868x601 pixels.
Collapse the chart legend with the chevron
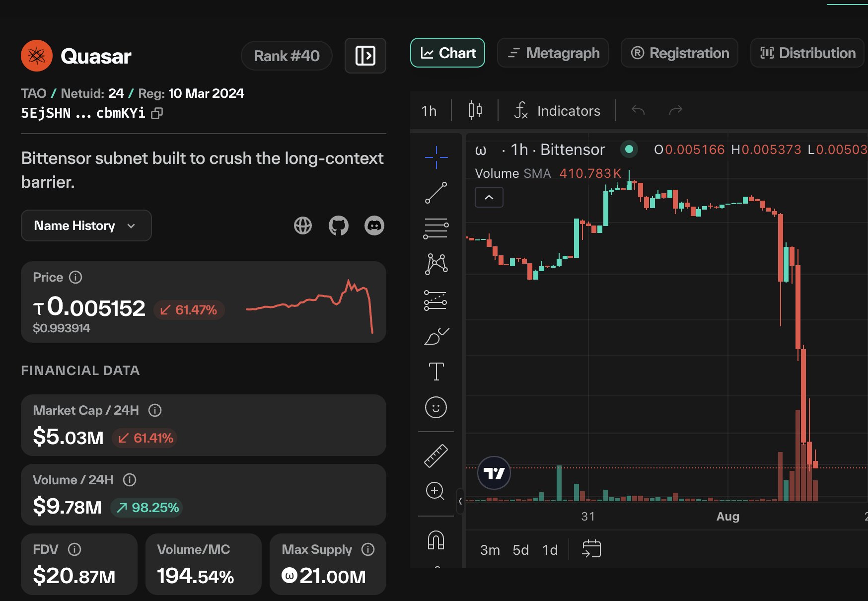(x=489, y=197)
